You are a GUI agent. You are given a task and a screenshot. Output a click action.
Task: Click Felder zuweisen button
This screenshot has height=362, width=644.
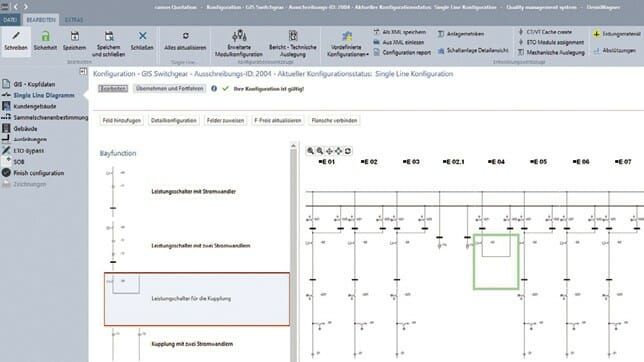(225, 120)
